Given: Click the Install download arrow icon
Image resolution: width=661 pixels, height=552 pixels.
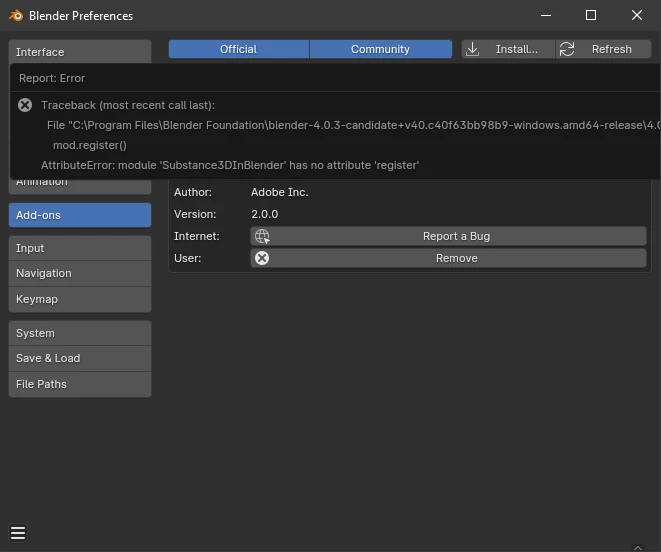Looking at the screenshot, I should pyautogui.click(x=473, y=49).
